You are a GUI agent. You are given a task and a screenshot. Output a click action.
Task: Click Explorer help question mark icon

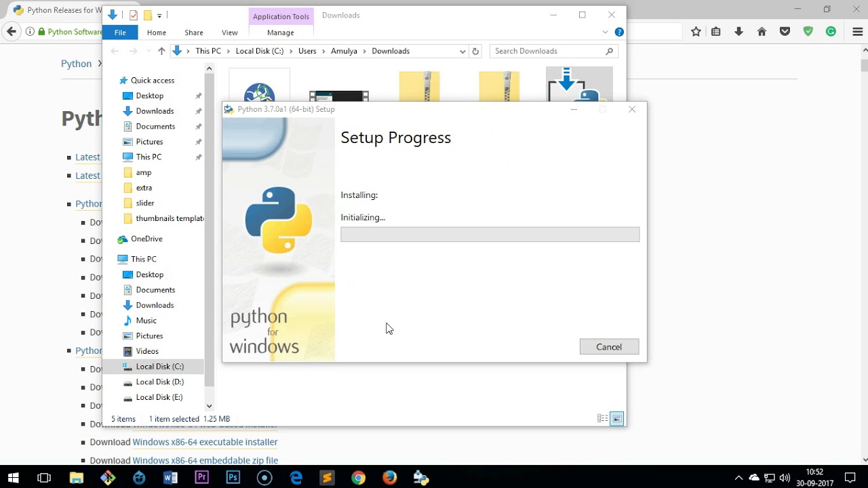click(x=619, y=32)
